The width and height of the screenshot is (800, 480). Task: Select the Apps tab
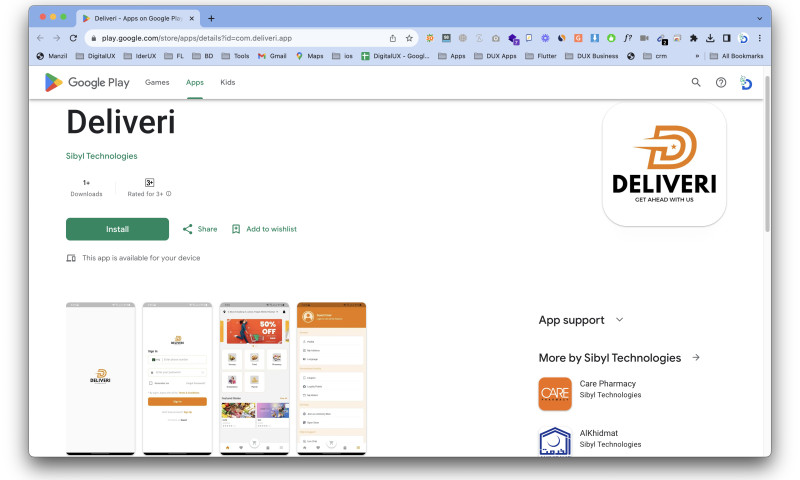pos(195,82)
